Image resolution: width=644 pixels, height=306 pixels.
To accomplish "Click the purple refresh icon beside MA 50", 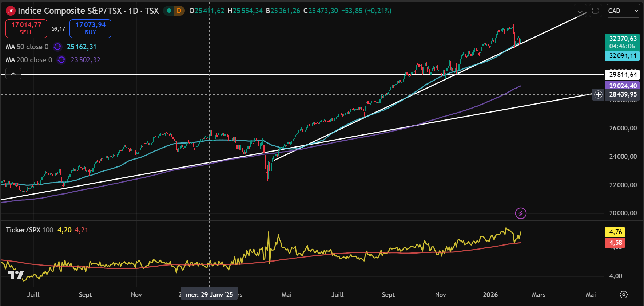I will pyautogui.click(x=57, y=47).
